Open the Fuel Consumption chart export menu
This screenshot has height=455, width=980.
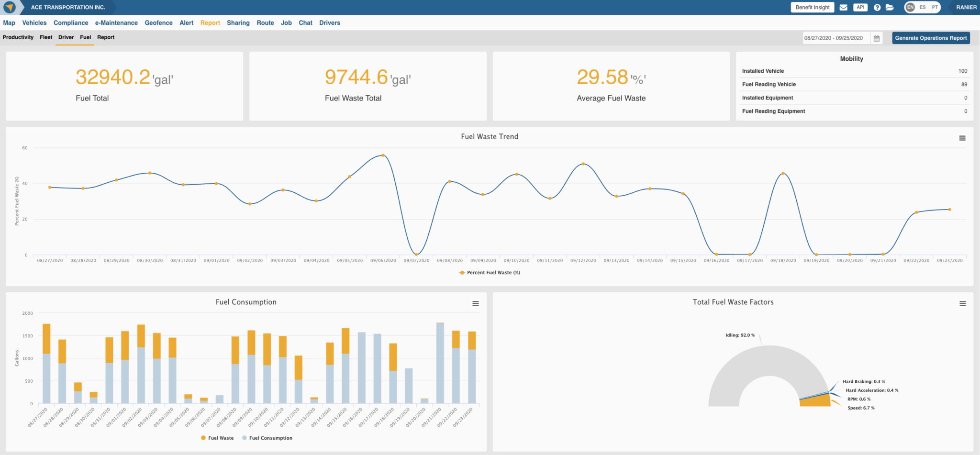click(x=476, y=303)
